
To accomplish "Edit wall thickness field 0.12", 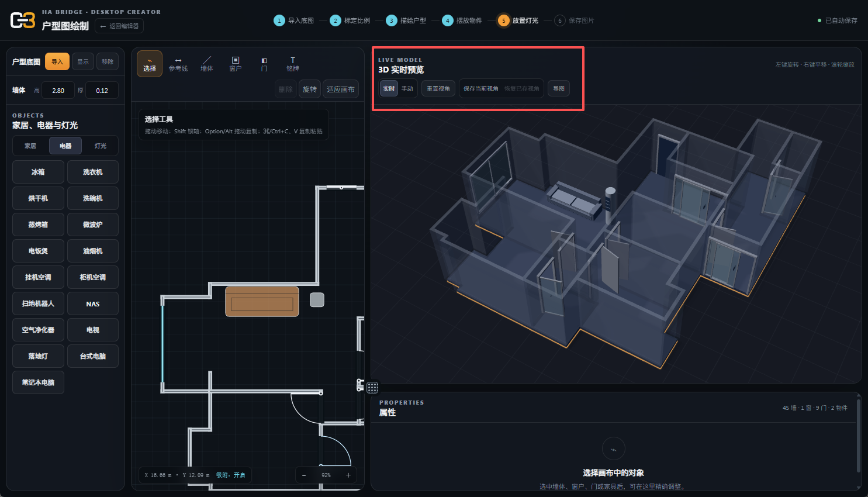I will click(x=102, y=91).
